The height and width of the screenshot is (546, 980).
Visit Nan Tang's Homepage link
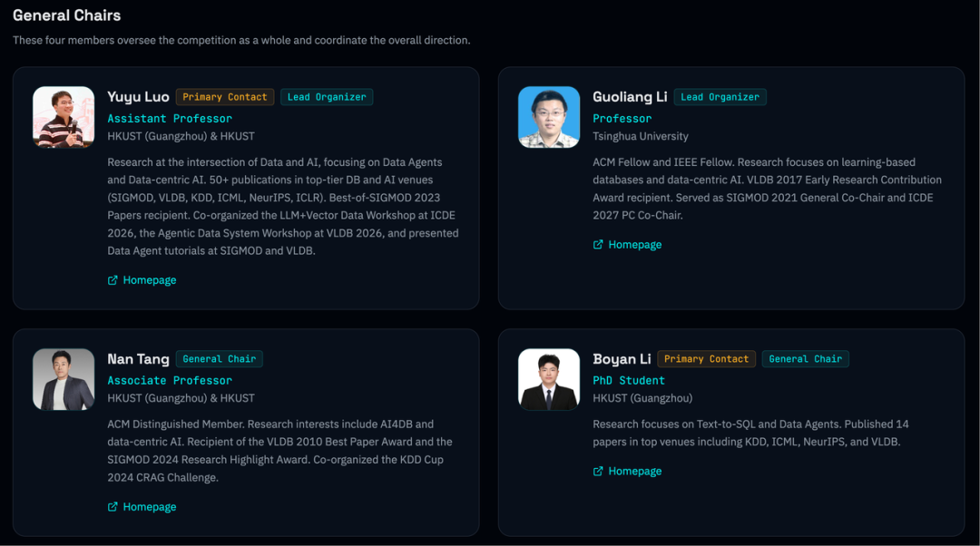[150, 507]
